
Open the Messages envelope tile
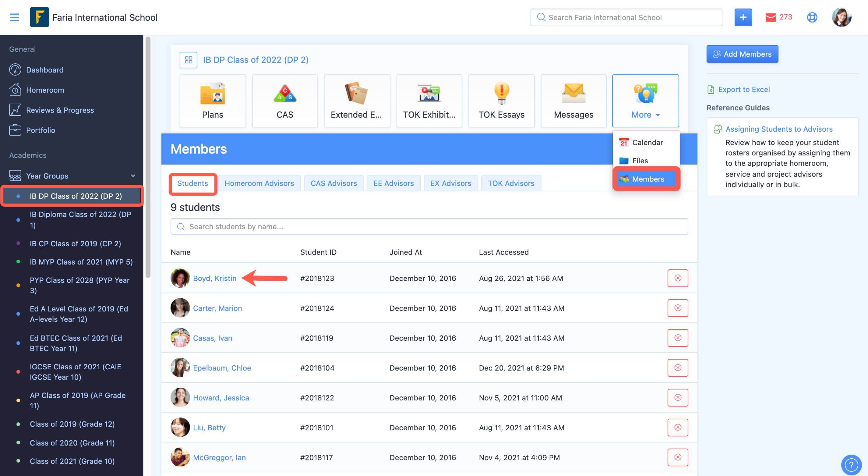pyautogui.click(x=573, y=101)
